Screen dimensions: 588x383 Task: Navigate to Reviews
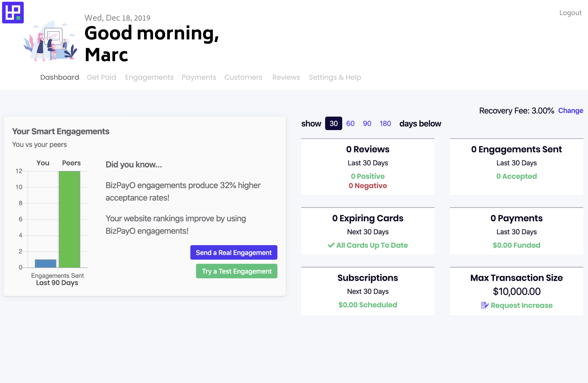[x=286, y=77]
